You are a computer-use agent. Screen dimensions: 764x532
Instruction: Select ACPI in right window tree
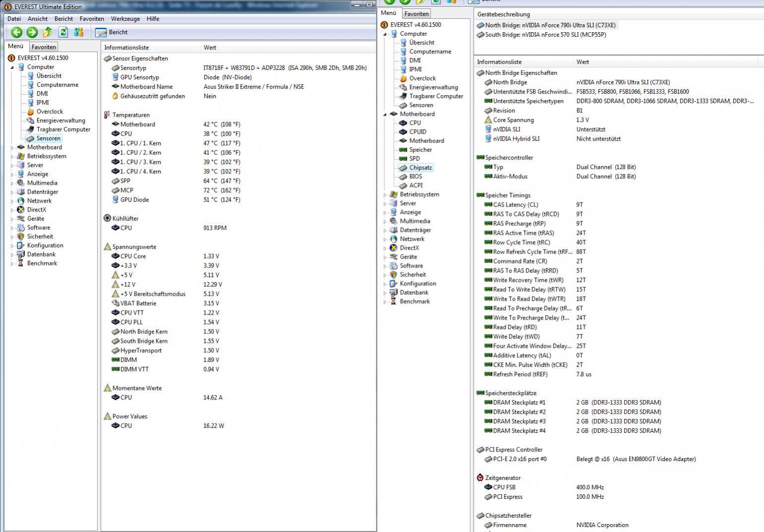(416, 186)
